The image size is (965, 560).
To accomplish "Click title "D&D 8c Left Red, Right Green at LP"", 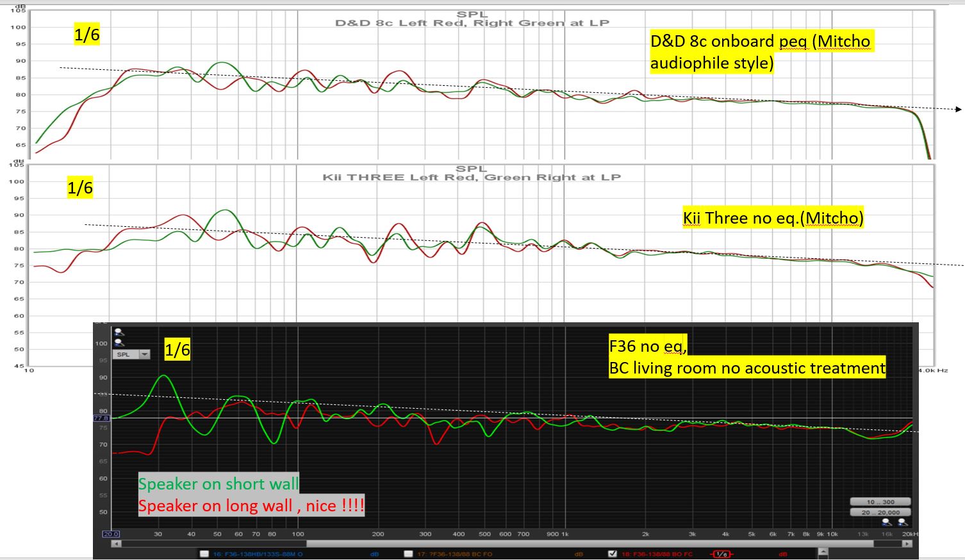I will pyautogui.click(x=472, y=23).
